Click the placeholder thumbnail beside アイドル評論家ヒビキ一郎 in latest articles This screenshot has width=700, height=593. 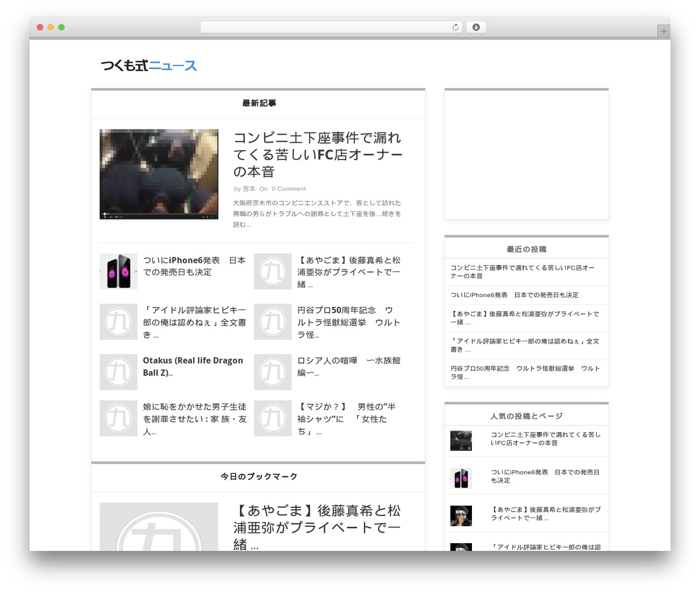pos(118,322)
